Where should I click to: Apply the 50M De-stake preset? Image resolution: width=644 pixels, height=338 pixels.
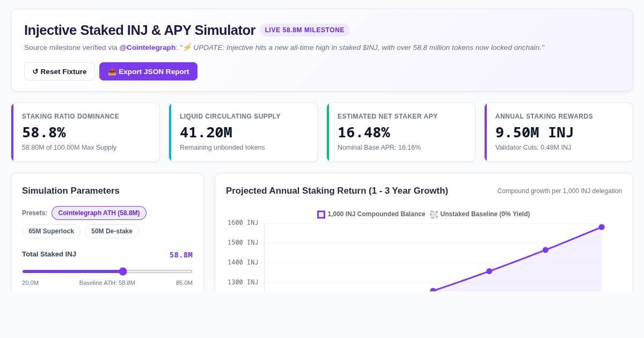tap(112, 231)
